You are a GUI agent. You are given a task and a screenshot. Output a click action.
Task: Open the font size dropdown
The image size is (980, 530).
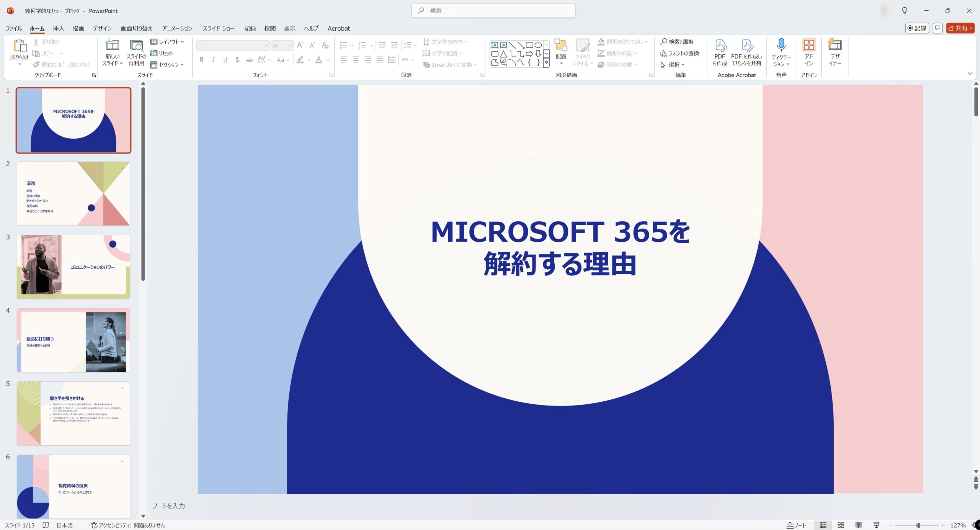coord(291,46)
